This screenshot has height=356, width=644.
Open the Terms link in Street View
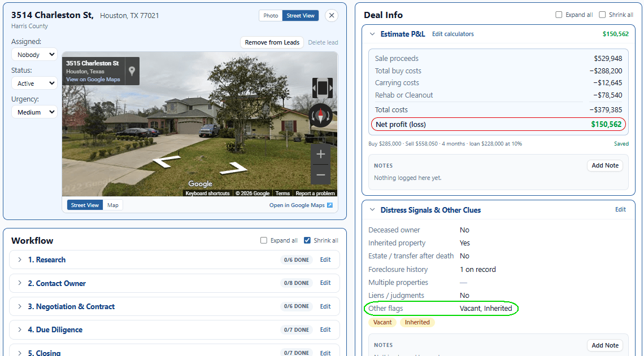[x=282, y=193]
